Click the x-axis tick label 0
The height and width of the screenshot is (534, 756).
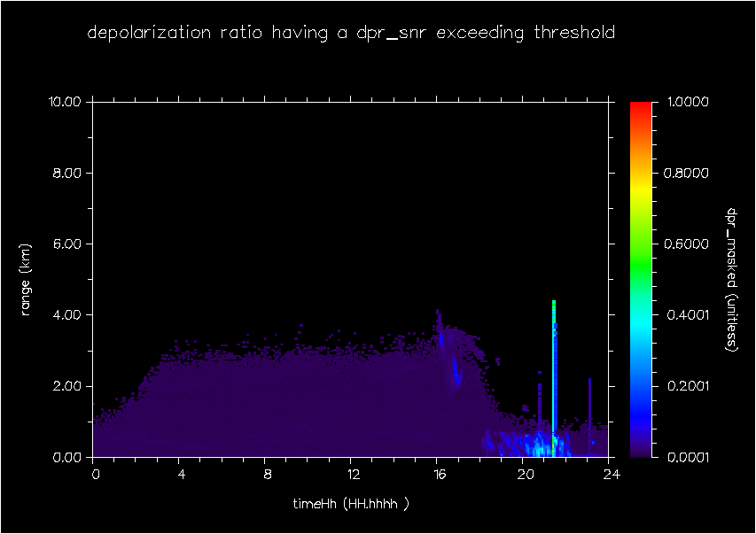[x=96, y=475]
